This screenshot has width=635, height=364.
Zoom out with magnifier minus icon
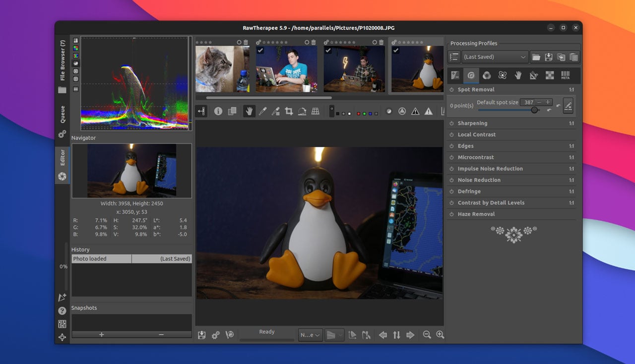pos(427,335)
